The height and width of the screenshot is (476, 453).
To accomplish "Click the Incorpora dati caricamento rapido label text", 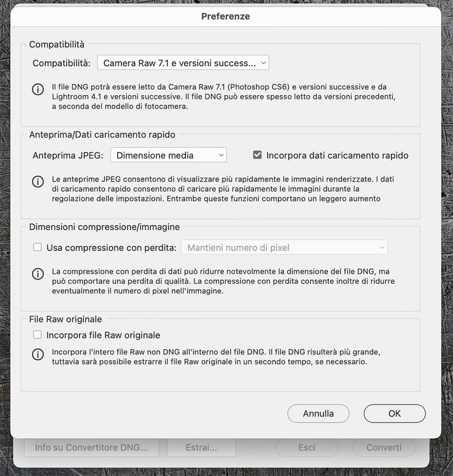I will pos(338,155).
